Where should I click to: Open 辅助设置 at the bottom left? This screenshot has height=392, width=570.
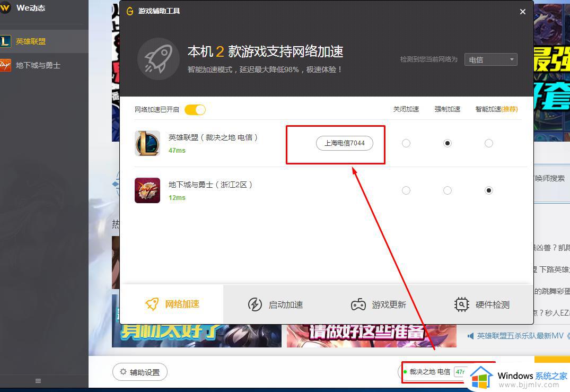click(x=140, y=372)
